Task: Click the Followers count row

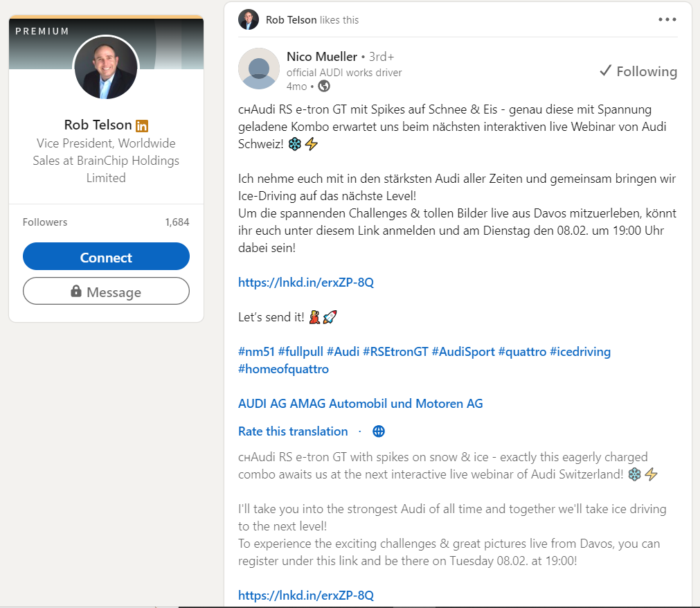Action: (106, 222)
